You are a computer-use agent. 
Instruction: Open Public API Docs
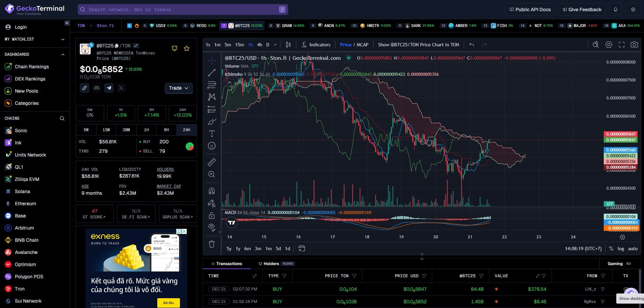[530, 9]
